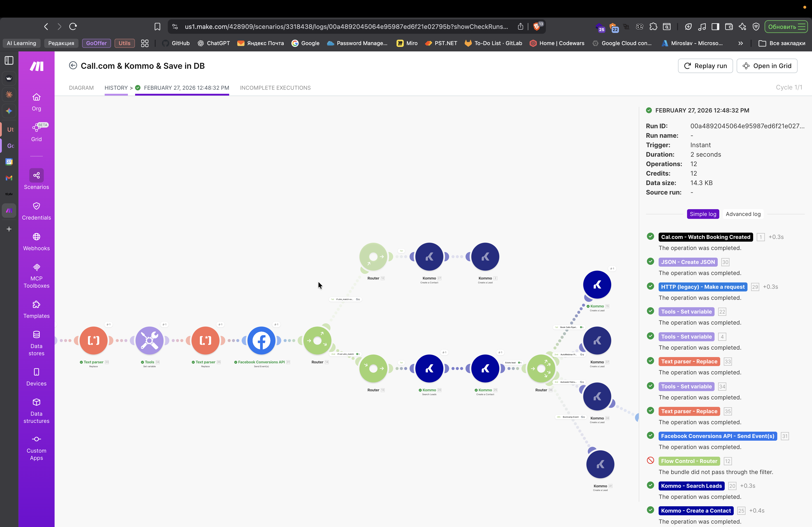Click the browser address bar URL
This screenshot has height=527, width=812.
(x=346, y=27)
